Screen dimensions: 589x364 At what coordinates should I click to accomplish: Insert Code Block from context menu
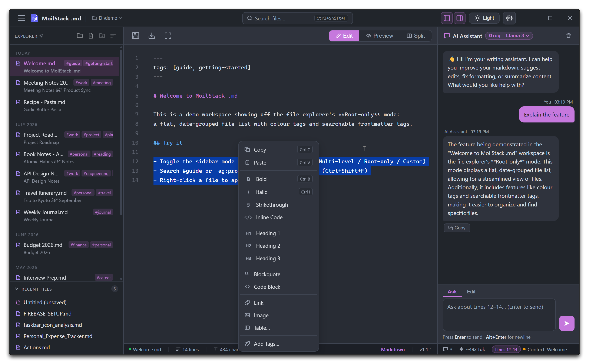click(278, 287)
